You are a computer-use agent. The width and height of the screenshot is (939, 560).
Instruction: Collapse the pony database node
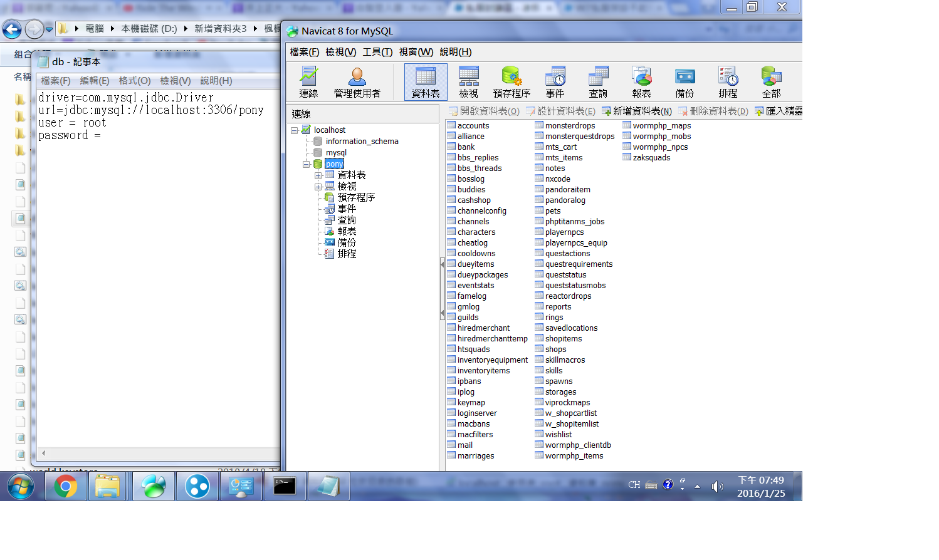point(306,164)
